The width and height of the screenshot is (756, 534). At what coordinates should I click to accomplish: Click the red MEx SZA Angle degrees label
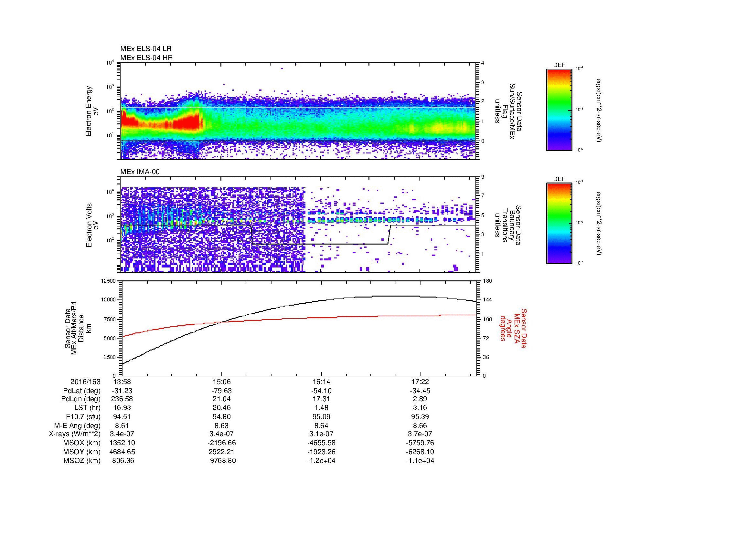coord(513,328)
